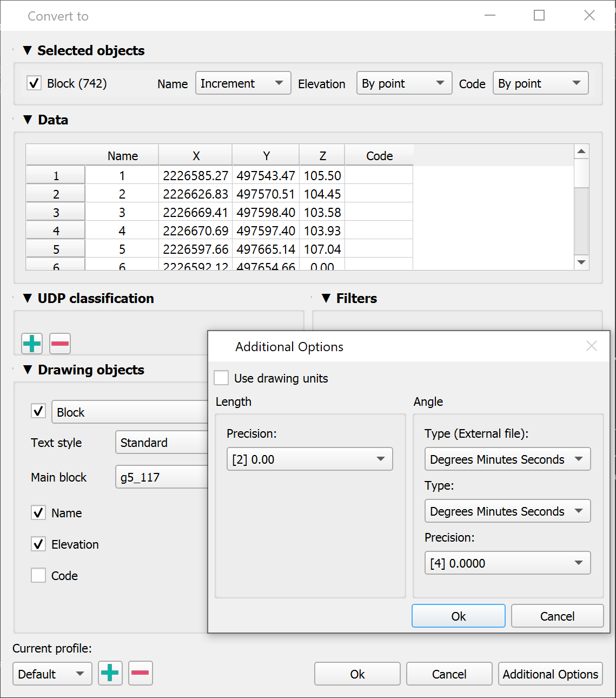Enable the Code checkbox in Drawing objects

coord(38,575)
